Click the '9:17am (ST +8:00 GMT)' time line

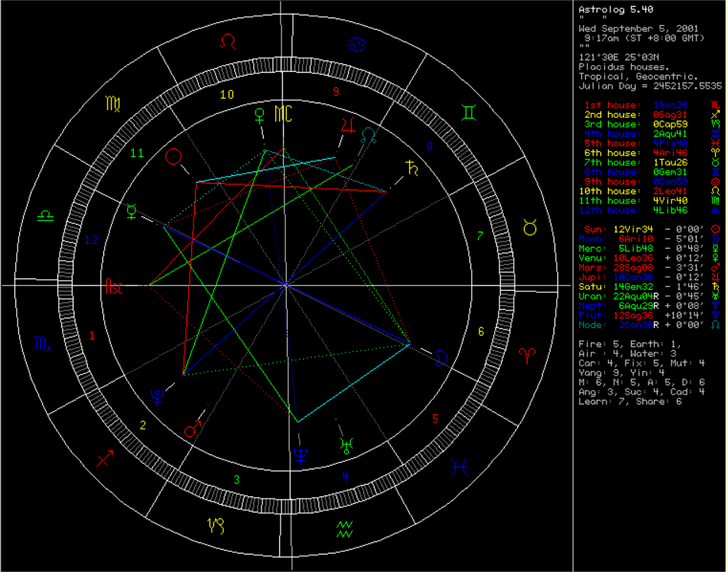click(x=645, y=38)
